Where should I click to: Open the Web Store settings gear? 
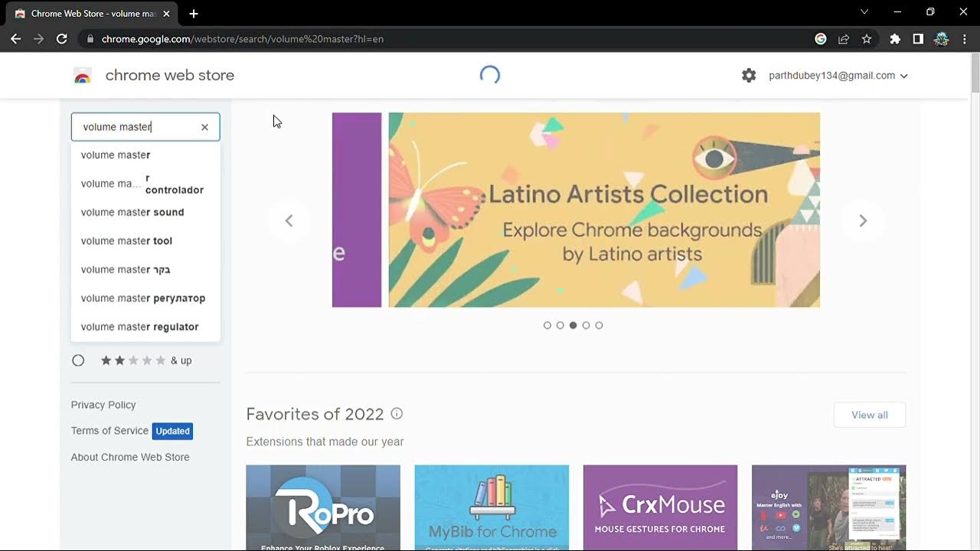click(749, 76)
